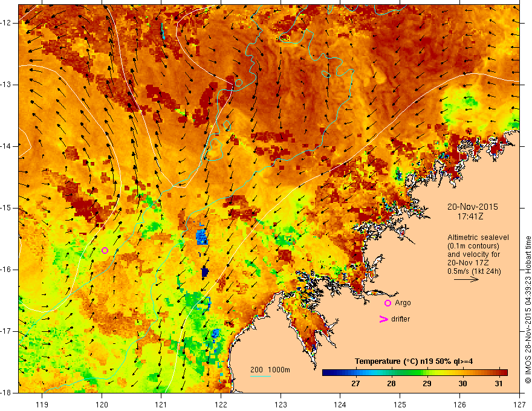Click the latitude label -12
Viewport: 532px width, 411px height.
point(6,23)
